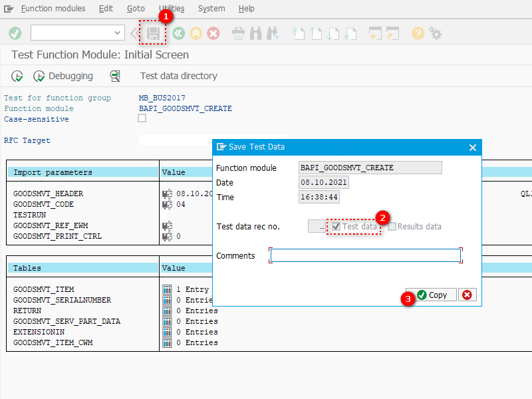This screenshot has width=532, height=399.
Task: Open the Utilities menu
Action: pos(172,9)
